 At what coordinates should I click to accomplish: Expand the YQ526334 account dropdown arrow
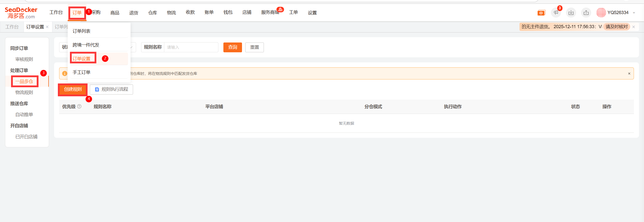point(634,13)
